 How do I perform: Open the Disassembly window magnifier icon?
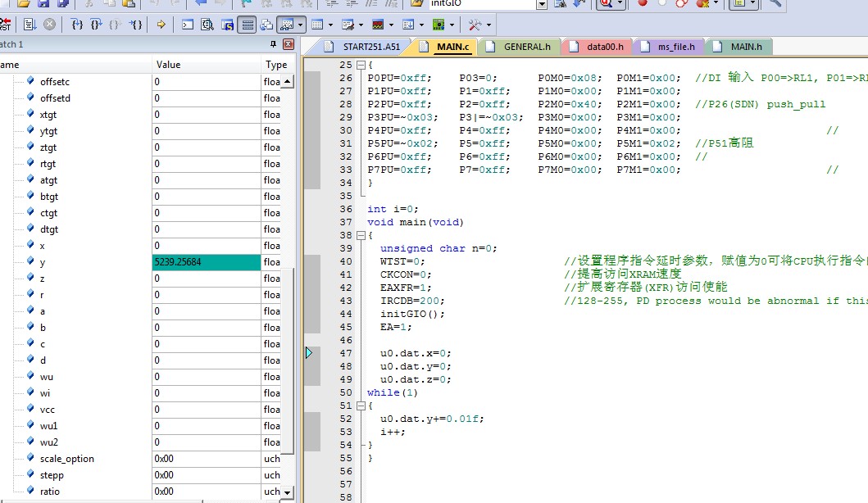[207, 25]
